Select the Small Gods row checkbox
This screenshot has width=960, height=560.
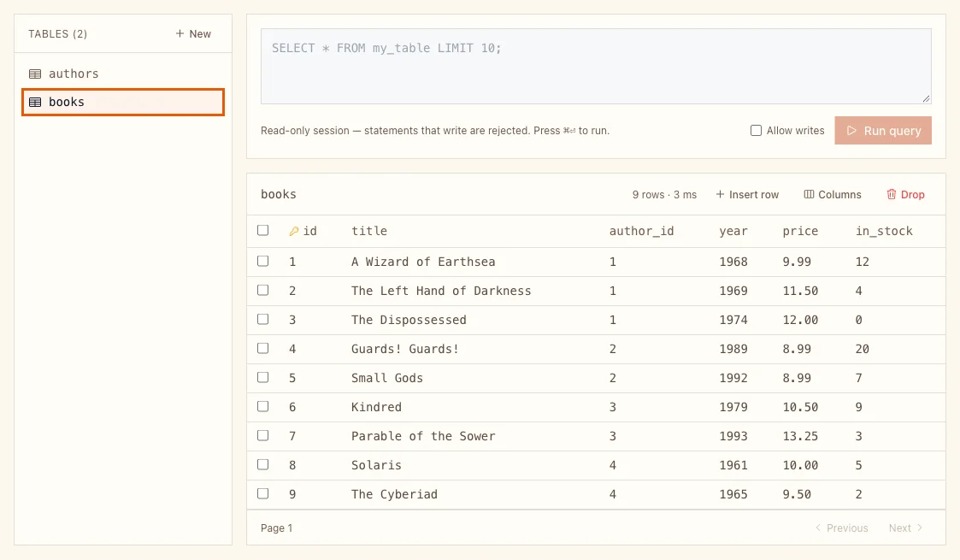(262, 377)
